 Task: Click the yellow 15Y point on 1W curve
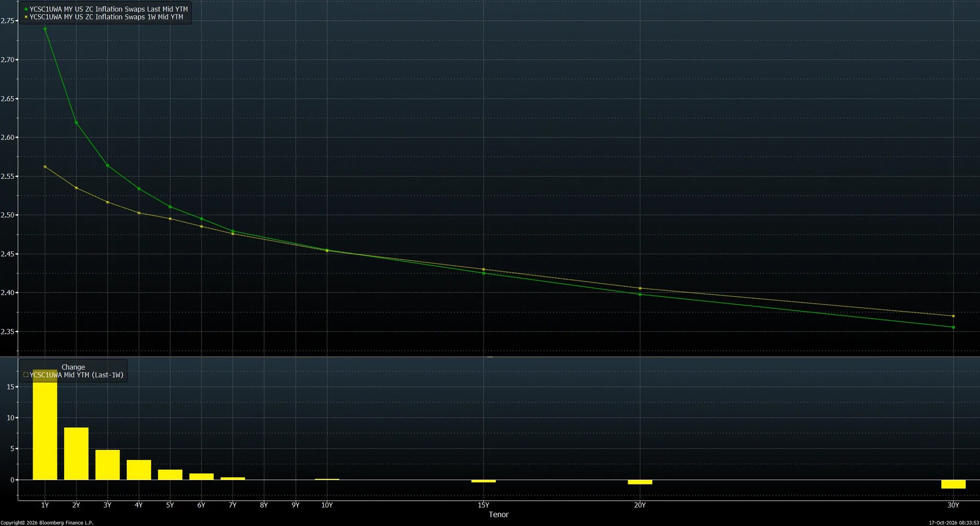tap(483, 270)
